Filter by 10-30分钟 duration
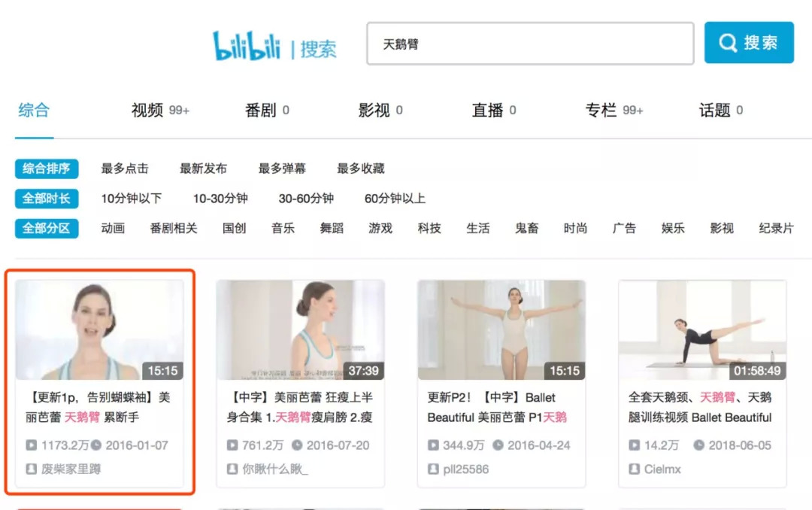The width and height of the screenshot is (812, 510). (220, 199)
